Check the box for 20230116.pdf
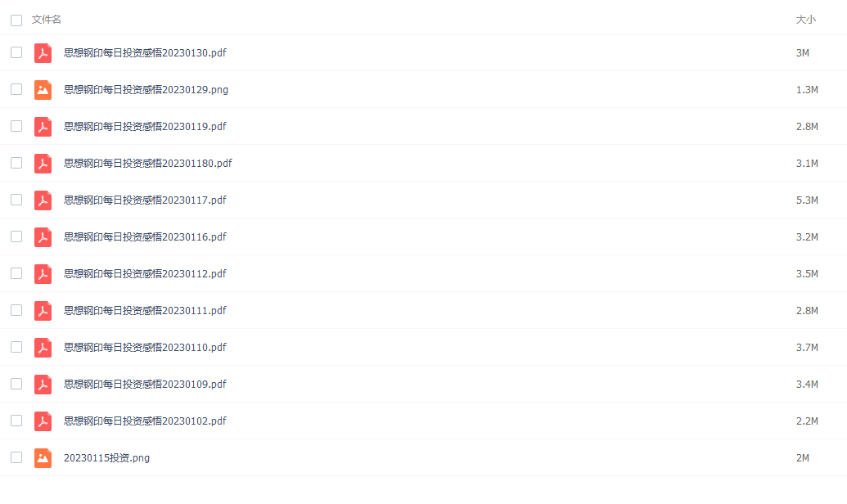847x504 pixels. point(16,236)
